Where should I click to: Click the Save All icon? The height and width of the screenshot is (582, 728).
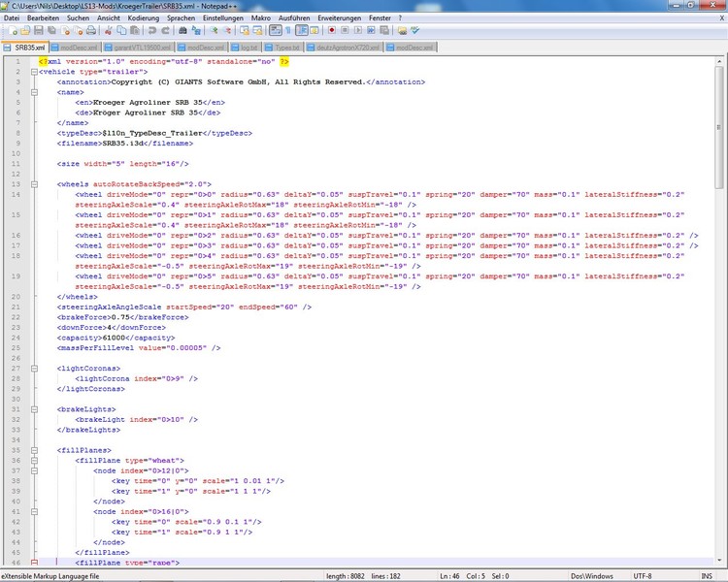click(51, 31)
